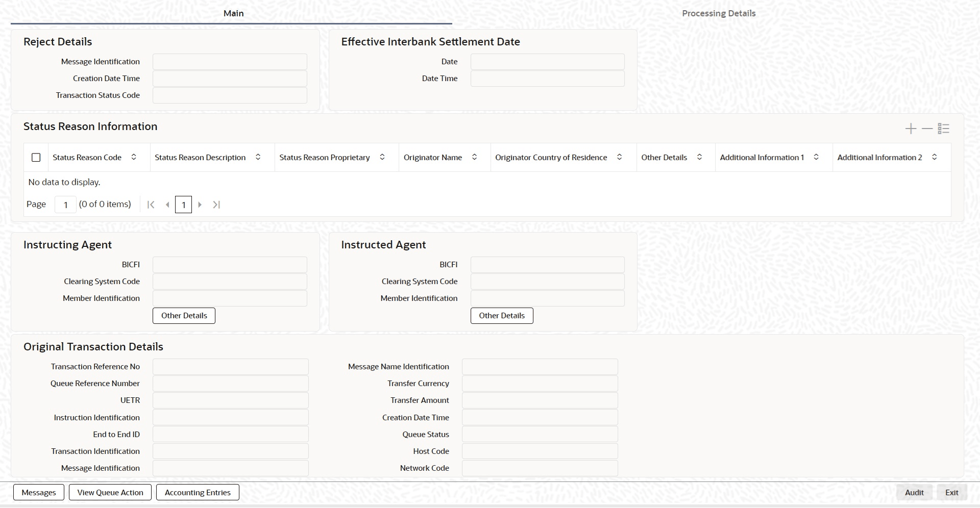Click the Instruction Identification field
The width and height of the screenshot is (980, 508).
[231, 417]
